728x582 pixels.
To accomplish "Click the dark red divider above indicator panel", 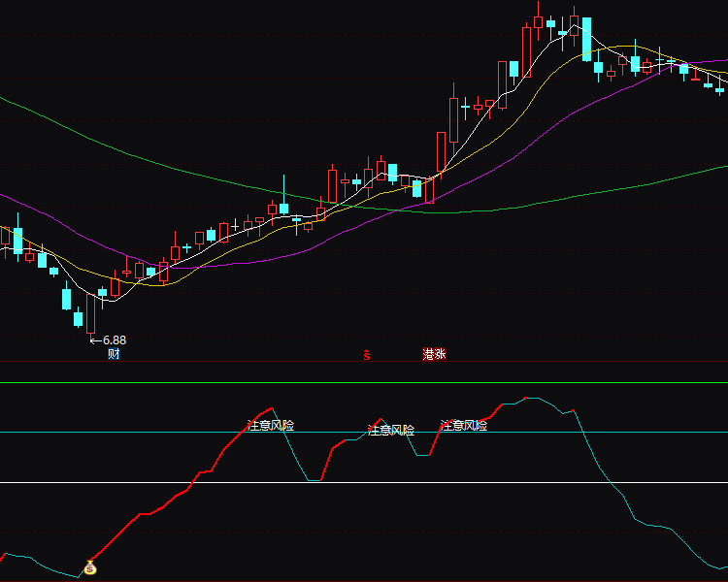I will (x=194, y=362).
